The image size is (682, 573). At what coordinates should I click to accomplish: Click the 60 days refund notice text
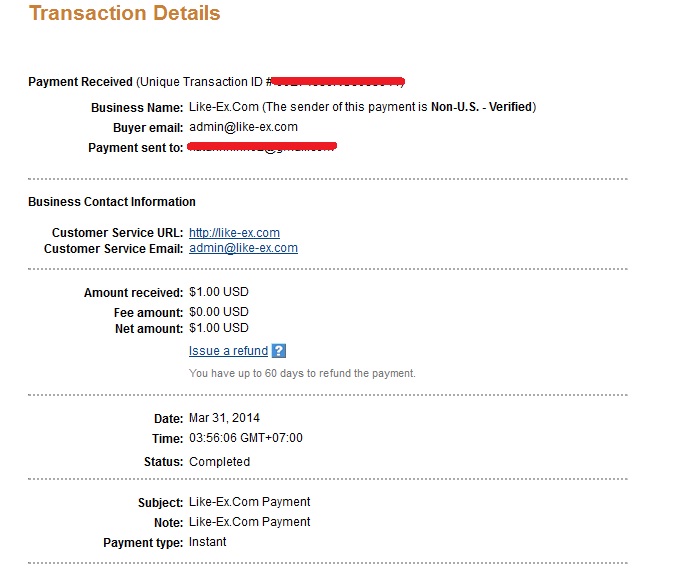[302, 374]
